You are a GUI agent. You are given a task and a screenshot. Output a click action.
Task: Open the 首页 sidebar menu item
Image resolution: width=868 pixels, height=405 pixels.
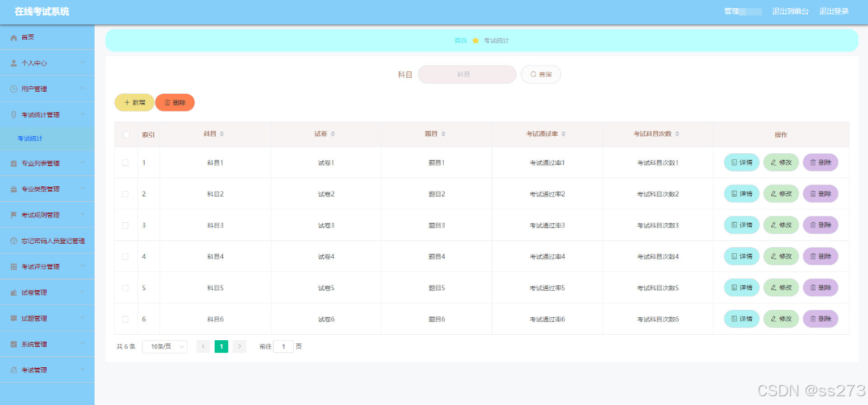point(47,38)
